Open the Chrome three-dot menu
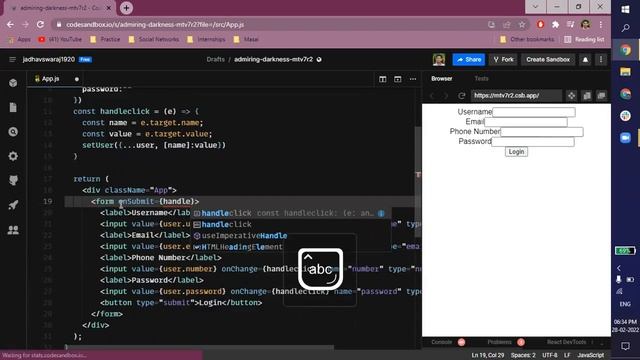 601,24
